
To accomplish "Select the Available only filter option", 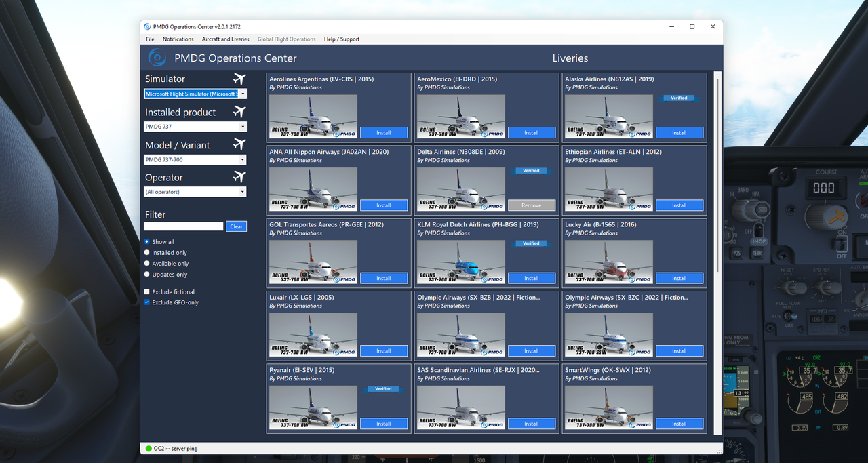I will tap(147, 264).
